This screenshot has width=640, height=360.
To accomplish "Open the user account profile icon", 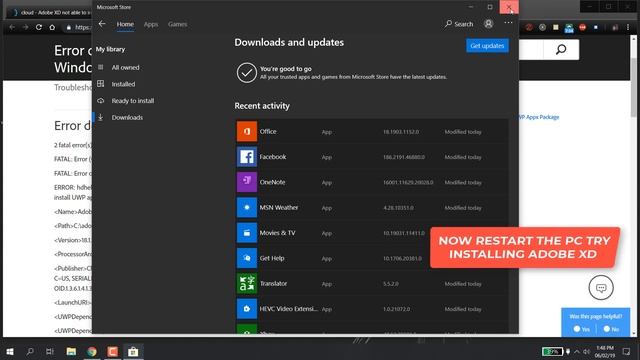I will pyautogui.click(x=488, y=24).
